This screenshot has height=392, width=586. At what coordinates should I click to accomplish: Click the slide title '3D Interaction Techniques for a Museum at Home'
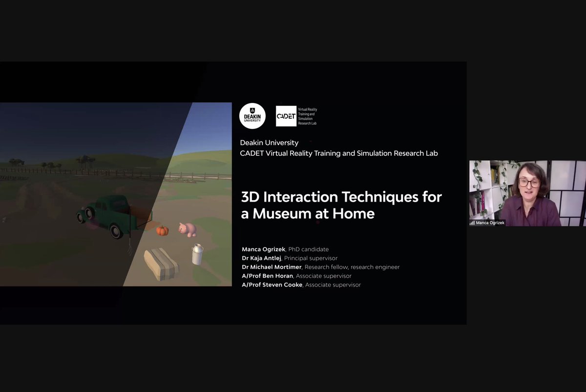[341, 206]
